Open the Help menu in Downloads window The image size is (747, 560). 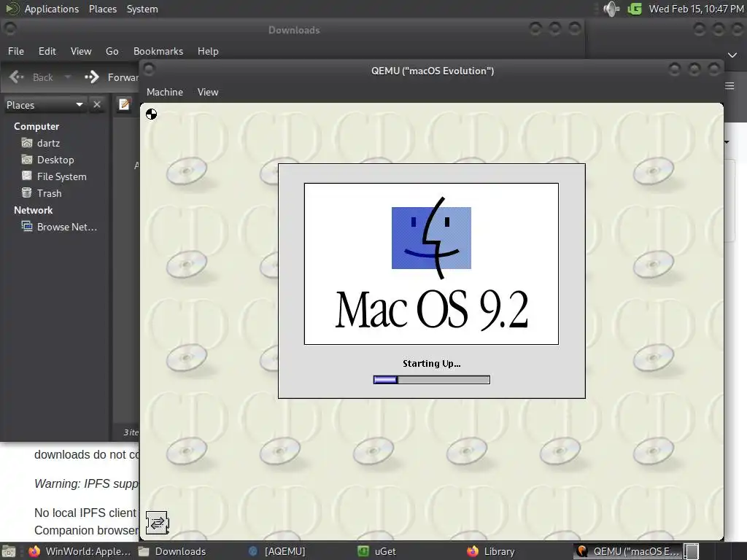[x=208, y=51]
